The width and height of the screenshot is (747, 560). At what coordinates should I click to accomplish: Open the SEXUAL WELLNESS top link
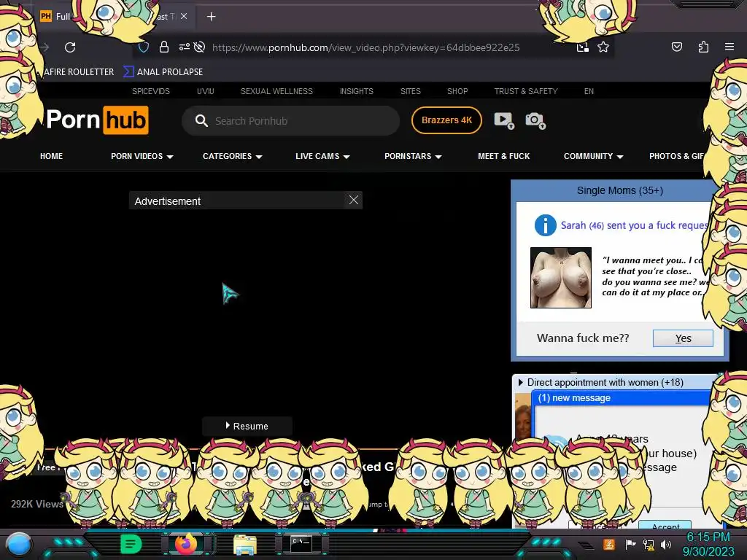(x=276, y=91)
